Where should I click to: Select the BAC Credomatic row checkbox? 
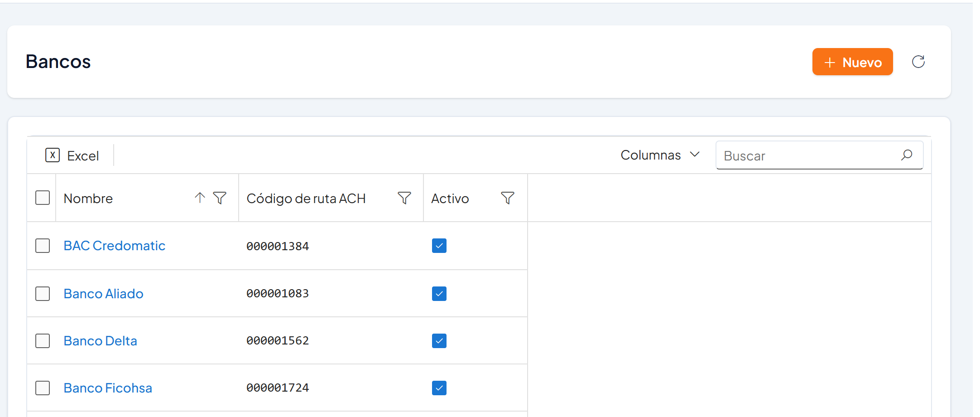pyautogui.click(x=43, y=246)
